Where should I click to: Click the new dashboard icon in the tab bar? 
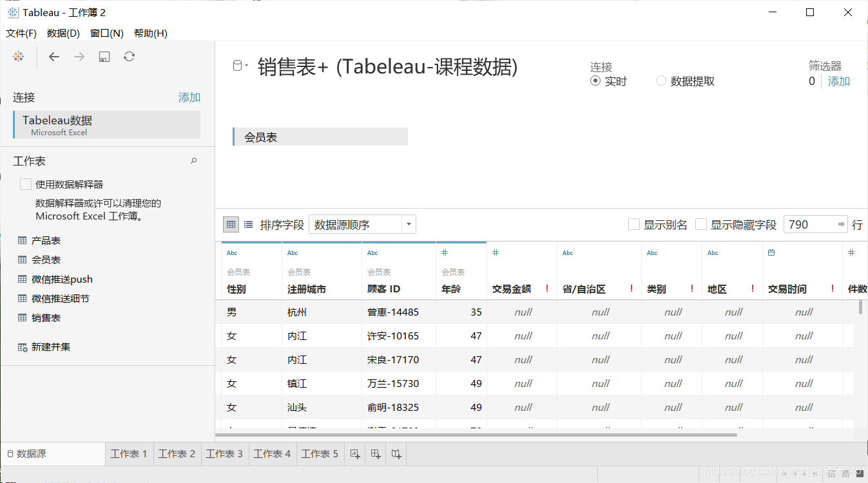(376, 454)
